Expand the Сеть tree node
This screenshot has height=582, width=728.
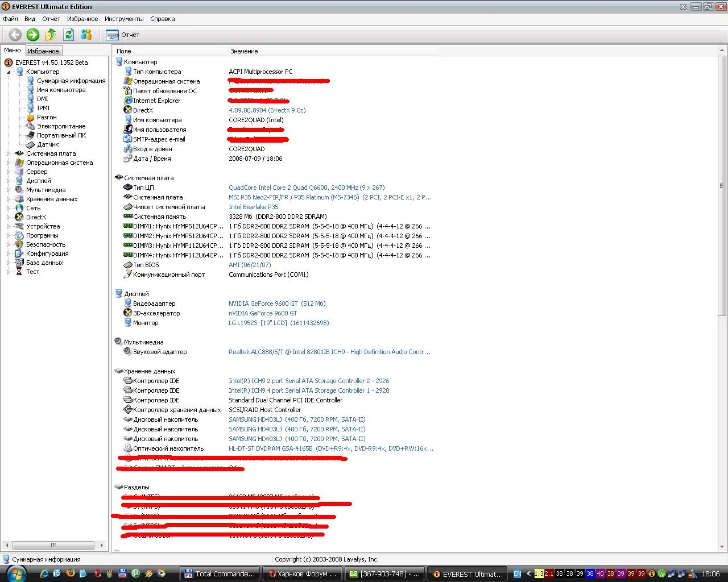(9, 208)
